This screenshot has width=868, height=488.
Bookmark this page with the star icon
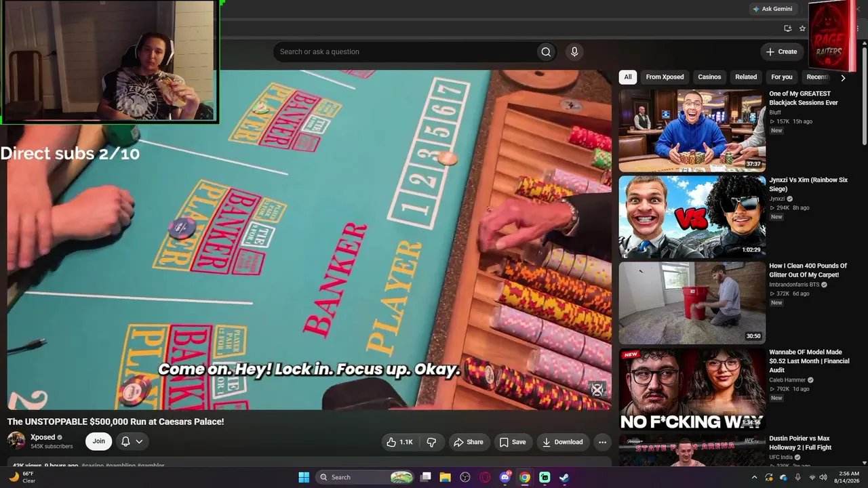tap(802, 28)
